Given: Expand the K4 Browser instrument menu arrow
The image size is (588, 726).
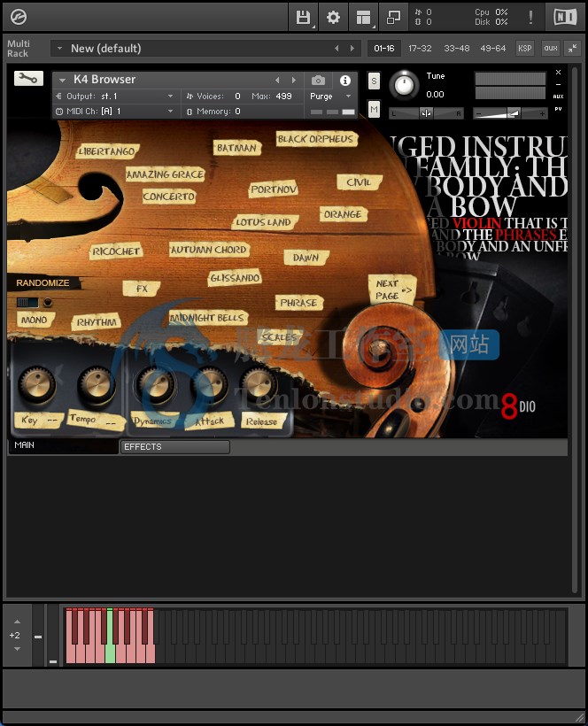Looking at the screenshot, I should point(62,80).
